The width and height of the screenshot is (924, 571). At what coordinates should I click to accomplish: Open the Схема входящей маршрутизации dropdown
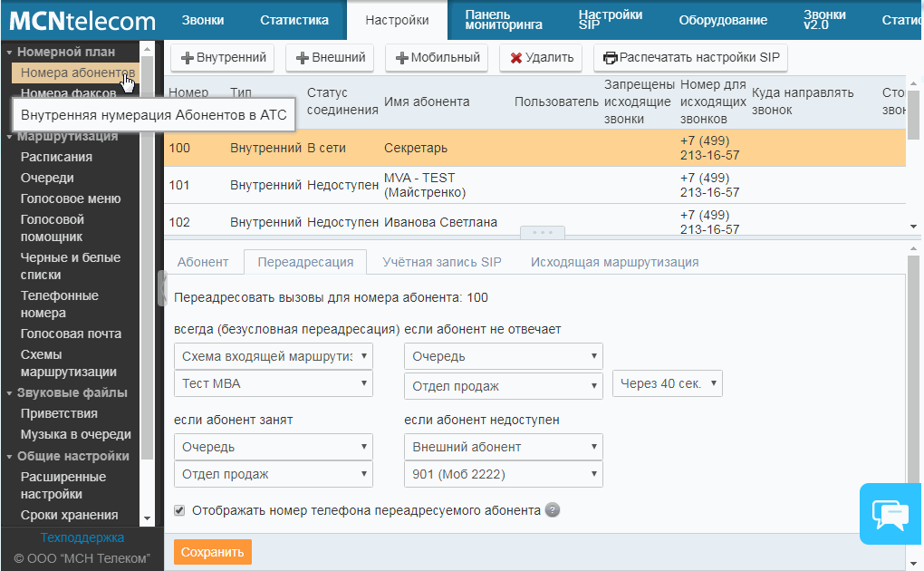pyautogui.click(x=273, y=356)
